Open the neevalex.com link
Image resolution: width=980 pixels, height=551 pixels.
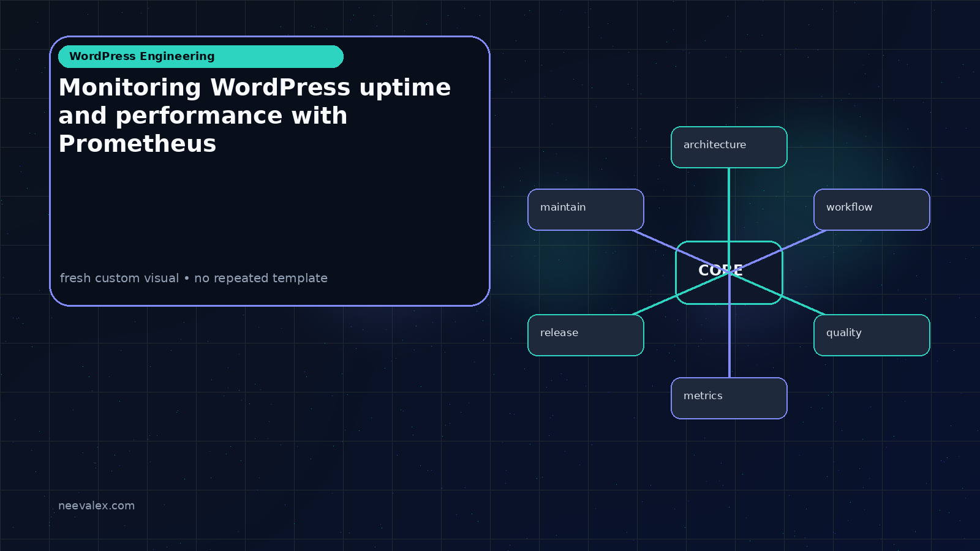[x=96, y=506]
